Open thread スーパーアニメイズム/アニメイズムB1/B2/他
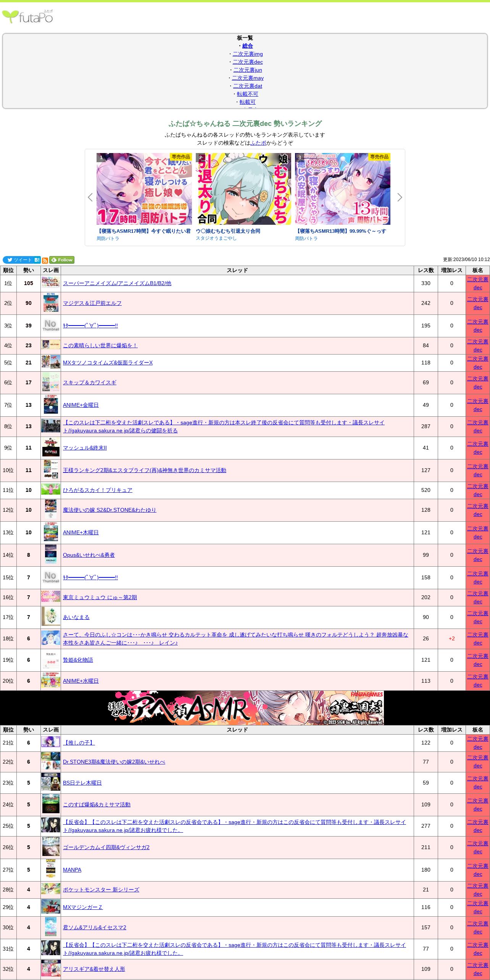This screenshot has width=490, height=980. pos(117,283)
